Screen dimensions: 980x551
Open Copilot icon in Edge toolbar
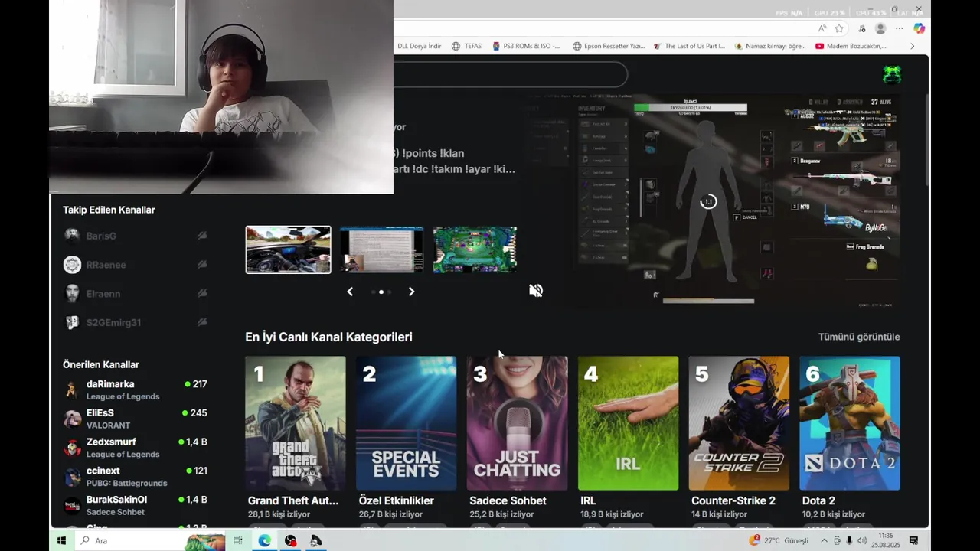[x=919, y=28]
